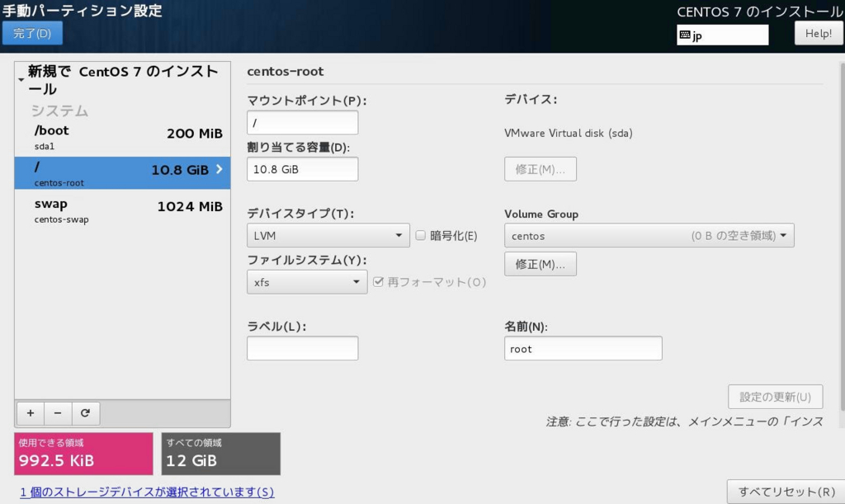Screen dimensions: 845x504
Task: Select the /boot sda1 partition row
Action: tap(122, 138)
